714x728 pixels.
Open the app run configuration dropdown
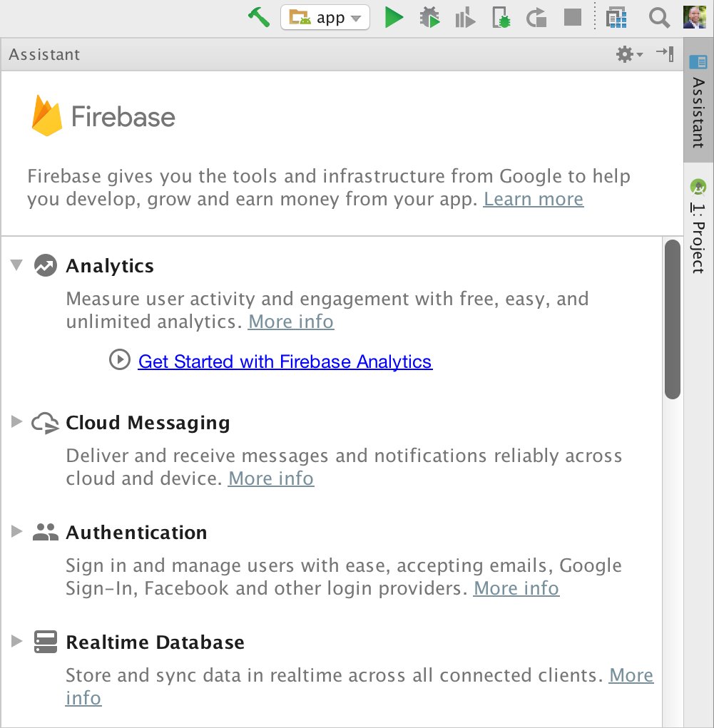pos(325,17)
